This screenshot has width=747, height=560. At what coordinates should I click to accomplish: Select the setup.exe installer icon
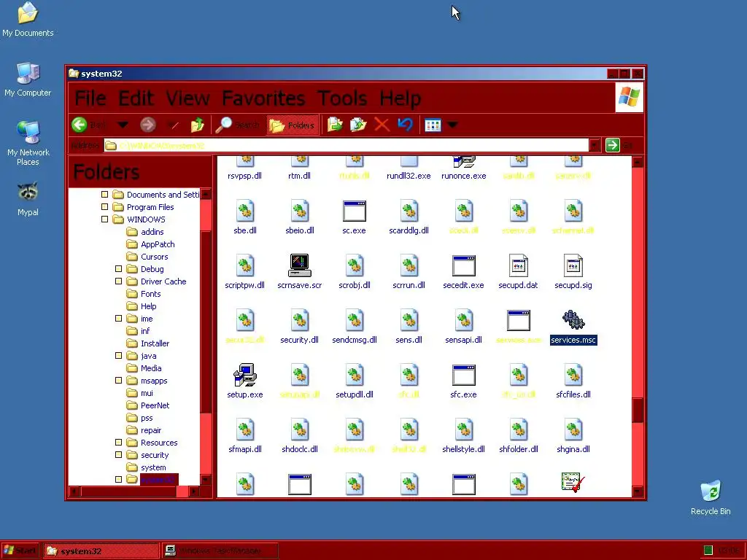point(245,375)
